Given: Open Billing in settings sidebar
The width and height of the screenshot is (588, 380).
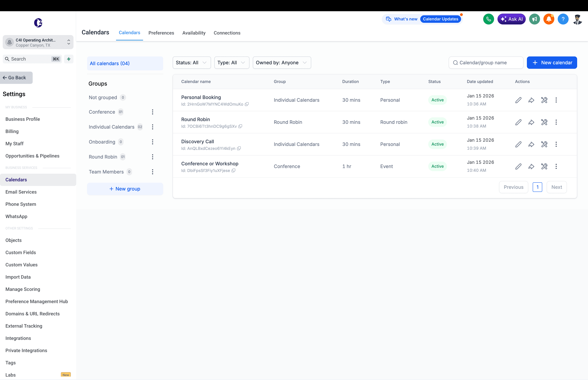Looking at the screenshot, I should point(12,131).
